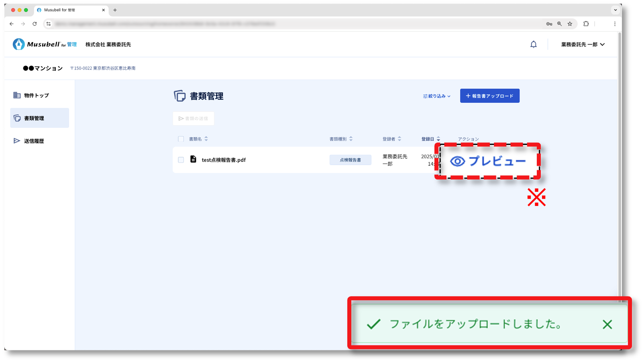The image size is (644, 364).
Task: Dismiss the upload success notification
Action: coord(607,324)
